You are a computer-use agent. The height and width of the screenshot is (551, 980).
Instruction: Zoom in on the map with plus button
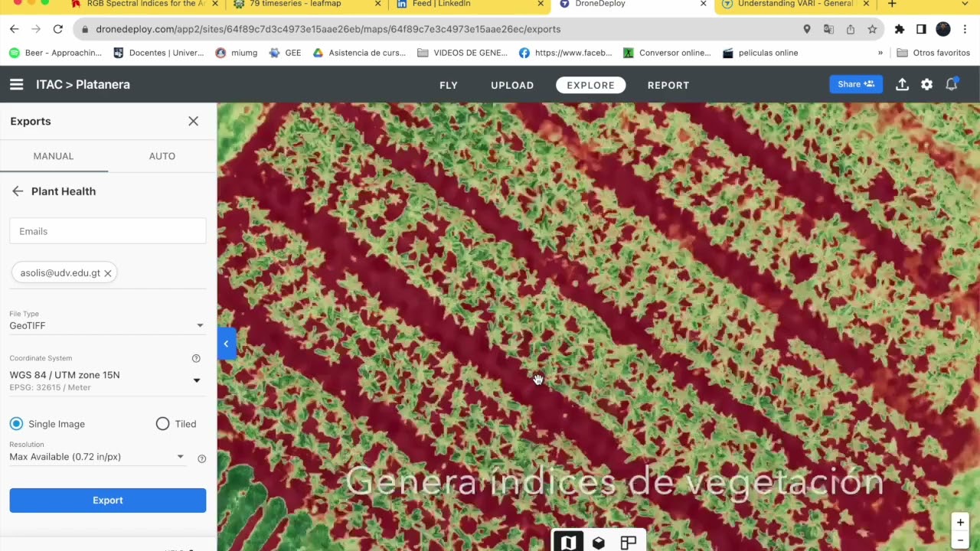coord(960,523)
